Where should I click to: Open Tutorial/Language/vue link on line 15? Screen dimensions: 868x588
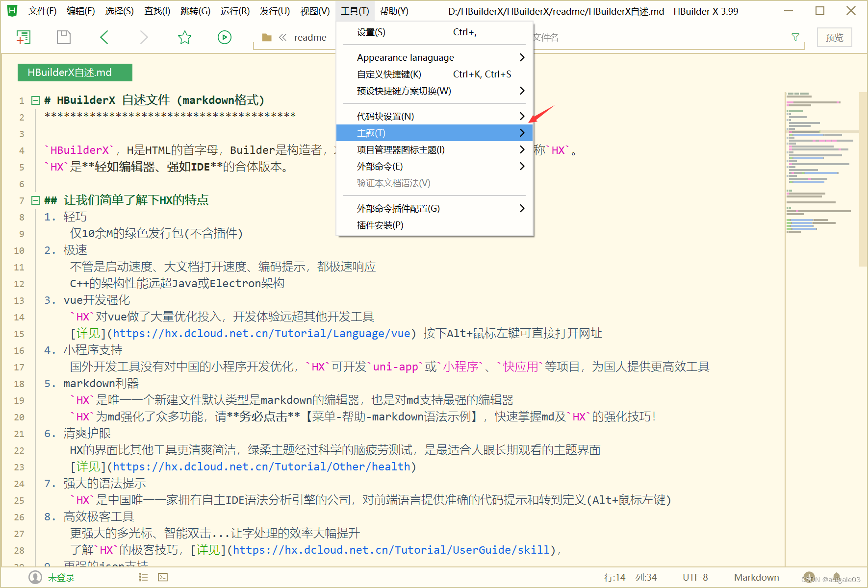261,334
